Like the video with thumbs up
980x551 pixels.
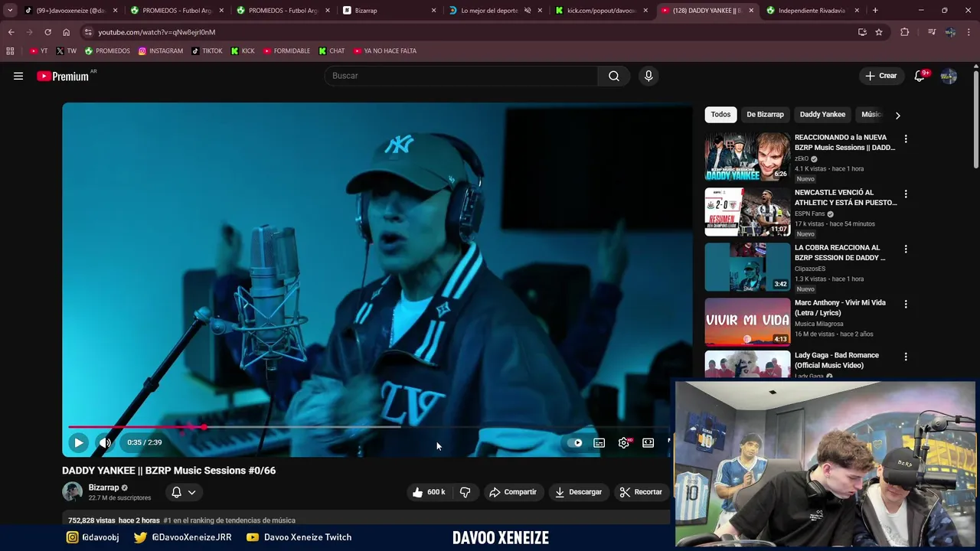pos(429,492)
